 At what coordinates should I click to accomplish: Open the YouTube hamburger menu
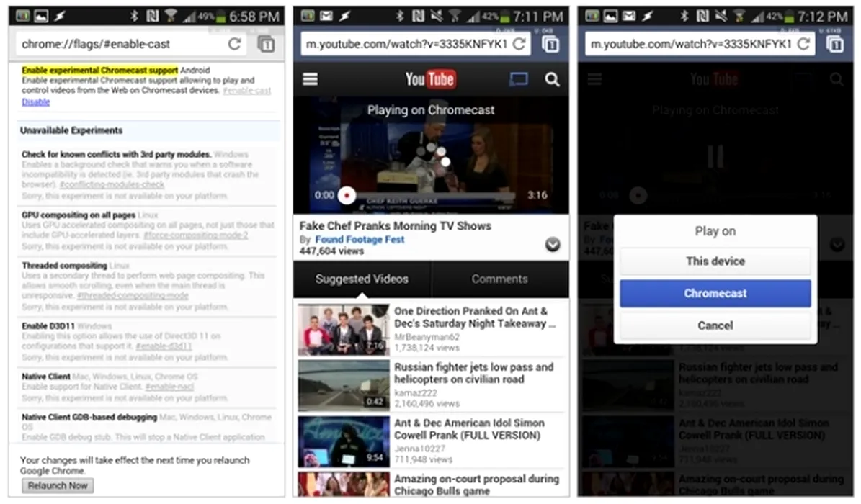pos(311,80)
